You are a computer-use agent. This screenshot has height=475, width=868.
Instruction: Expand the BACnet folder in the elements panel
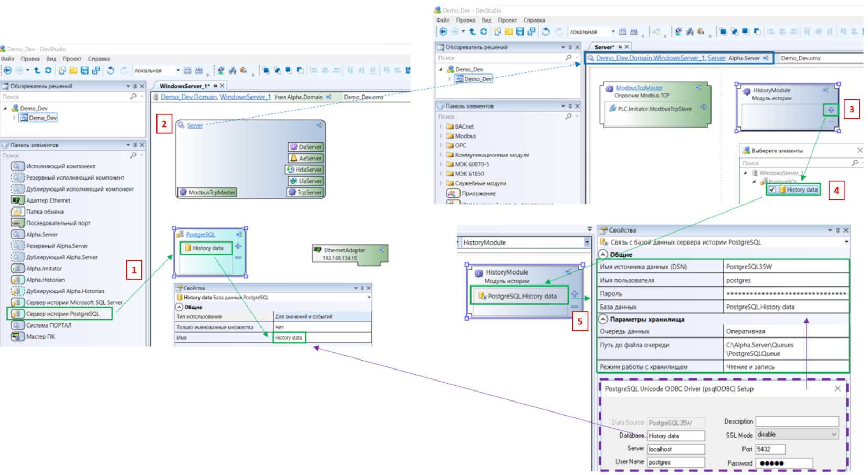click(x=441, y=126)
